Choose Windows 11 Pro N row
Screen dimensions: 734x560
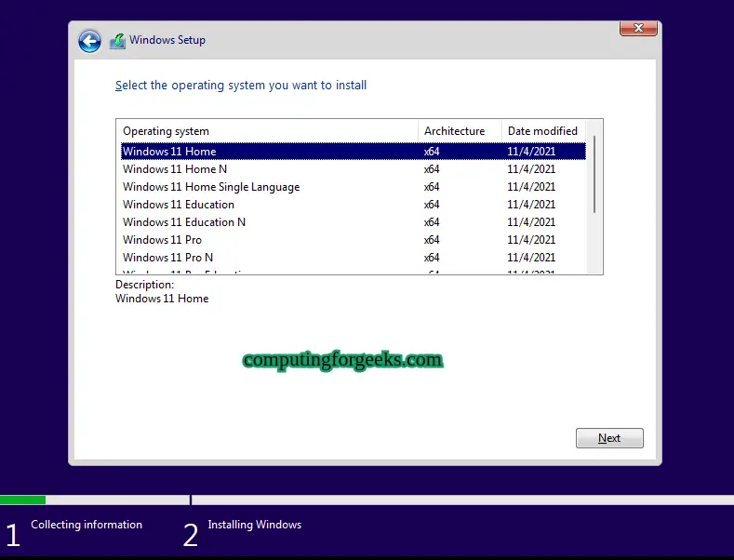pyautogui.click(x=354, y=258)
